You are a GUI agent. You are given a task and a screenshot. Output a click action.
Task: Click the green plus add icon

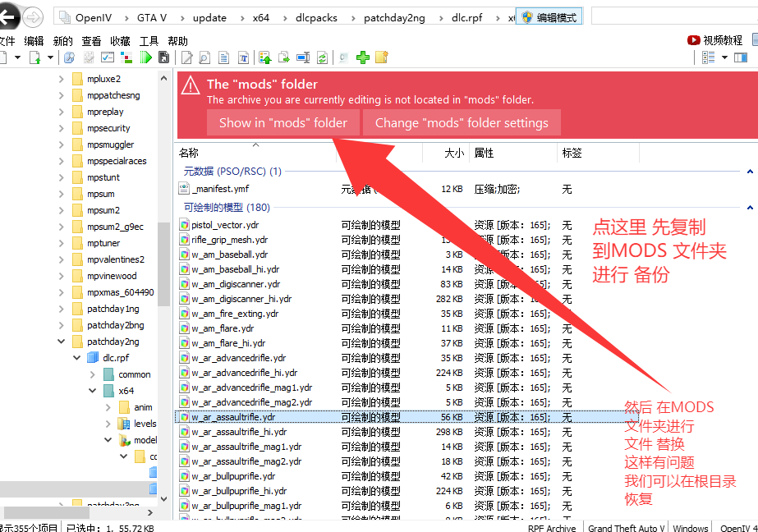[362, 58]
